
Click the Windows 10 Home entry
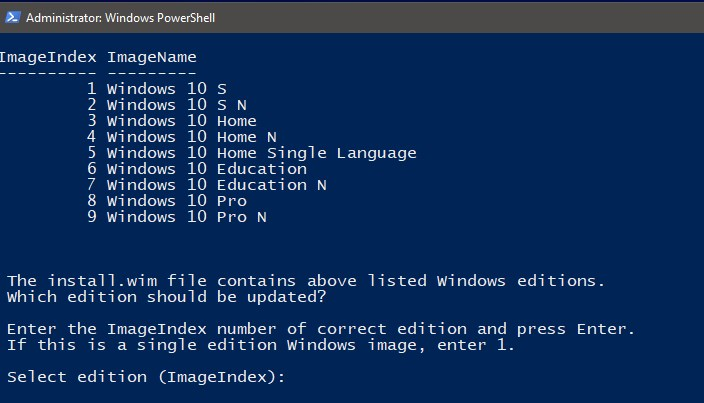181,121
